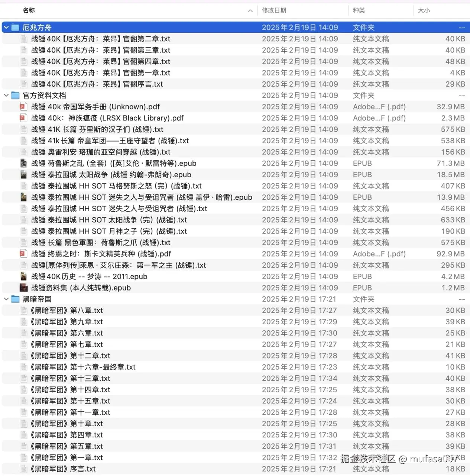The image size is (470, 476).
Task: Click text icon of 芬里斯的汉子们.txt
Action: coord(24,129)
